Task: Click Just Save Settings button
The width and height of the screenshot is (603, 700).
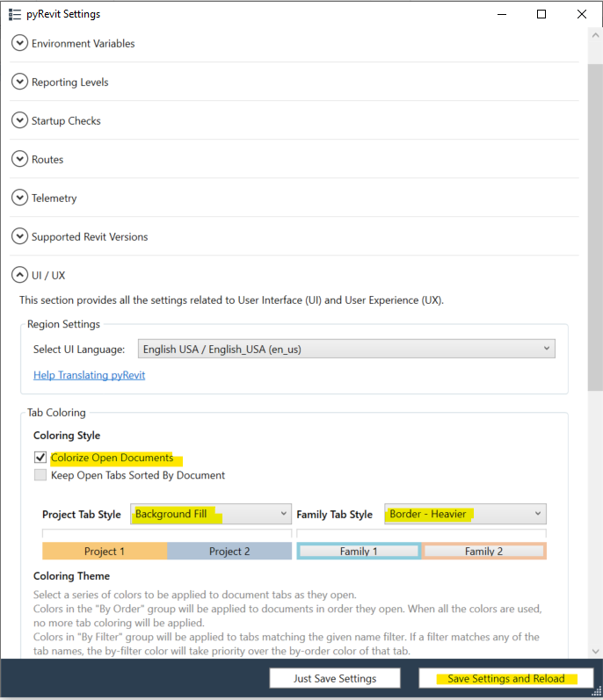Action: [335, 679]
